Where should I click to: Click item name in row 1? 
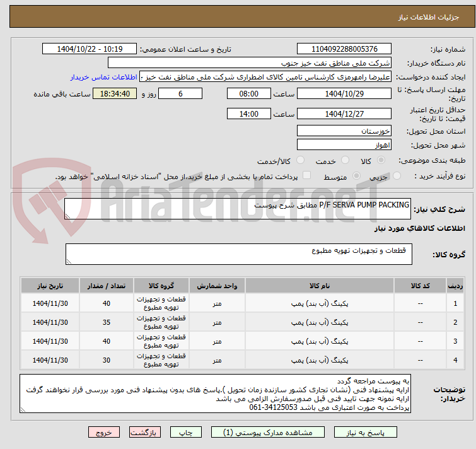point(320,303)
